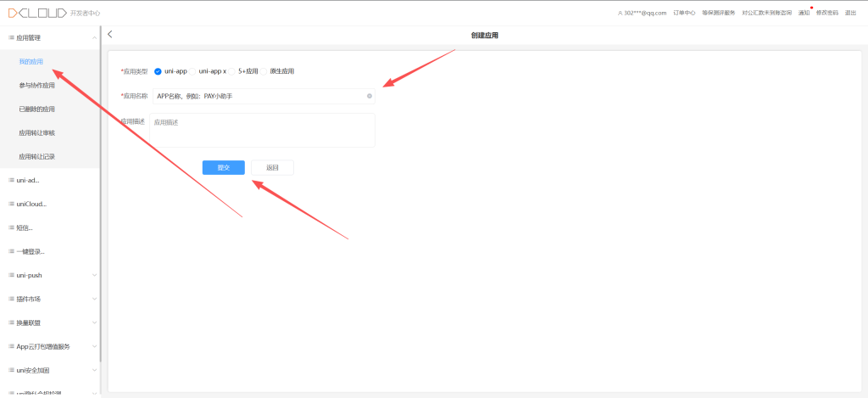Expand the uni安全加固 menu chevron
This screenshot has width=868, height=398.
tap(94, 370)
